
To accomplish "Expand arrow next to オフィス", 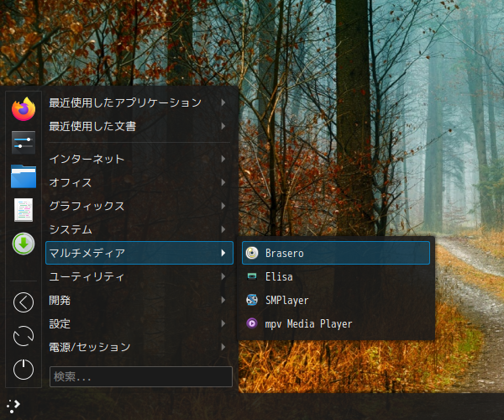I will click(x=223, y=182).
